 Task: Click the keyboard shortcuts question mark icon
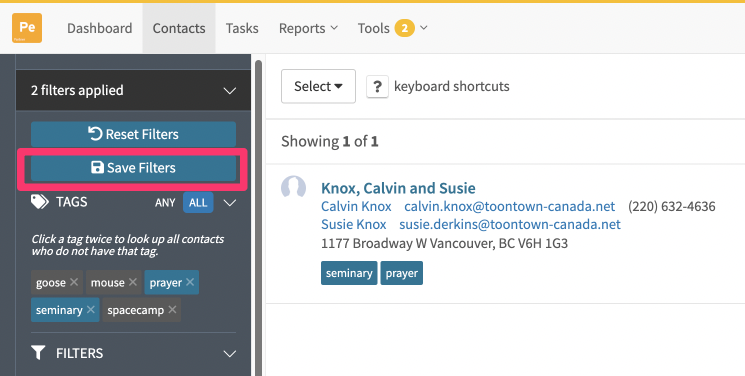[x=377, y=87]
